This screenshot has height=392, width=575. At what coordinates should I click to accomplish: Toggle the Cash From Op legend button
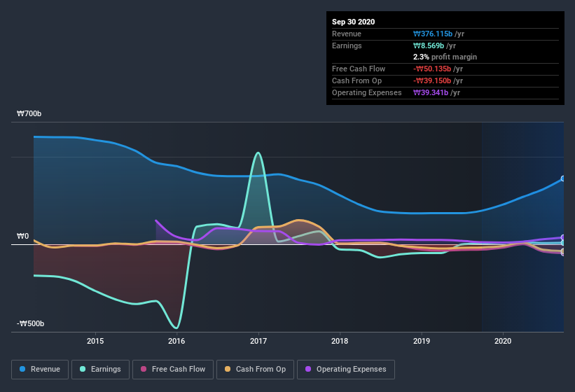tap(255, 370)
